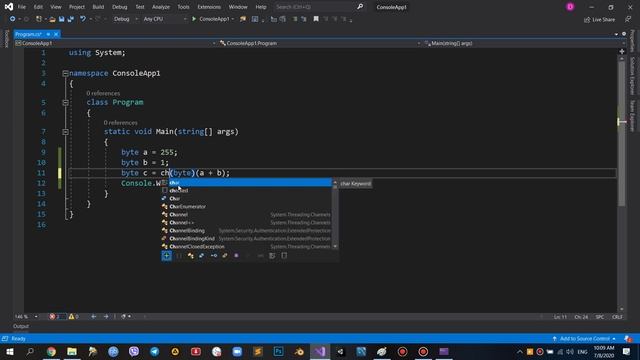Screen dimensions: 640x360
Task: Open the Output panel tab
Action: 21,326
